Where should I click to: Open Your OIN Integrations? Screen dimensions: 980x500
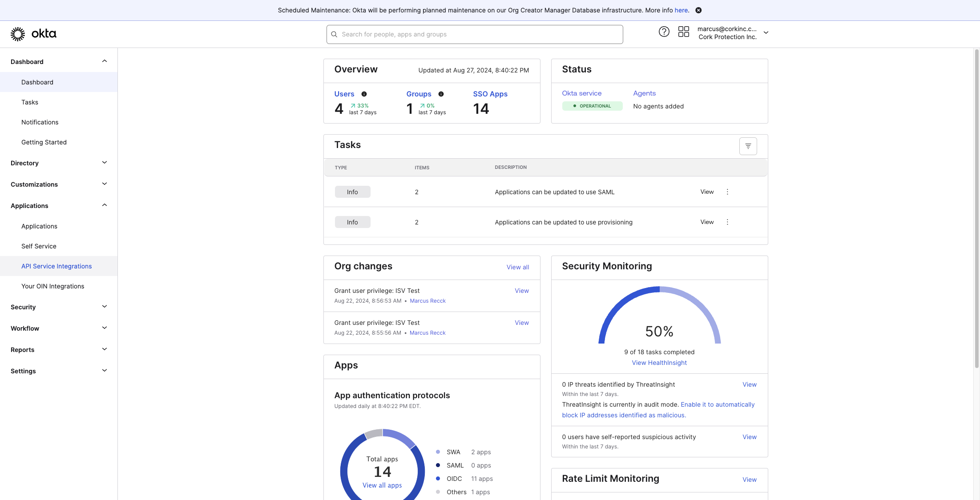(59, 286)
